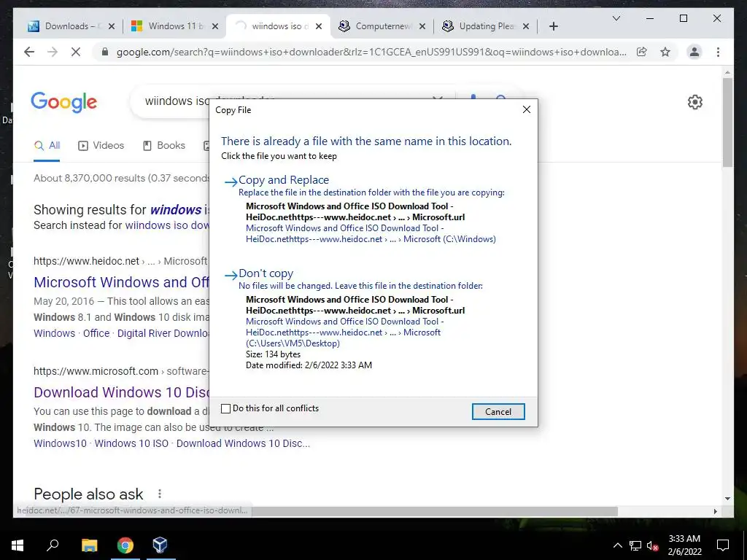Screen dimensions: 747x560
Task: Click Chrome icon in taskbar
Action: [x=125, y=545]
